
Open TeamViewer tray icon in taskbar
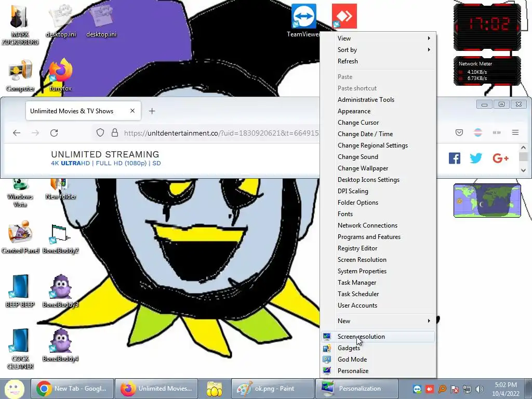417,389
